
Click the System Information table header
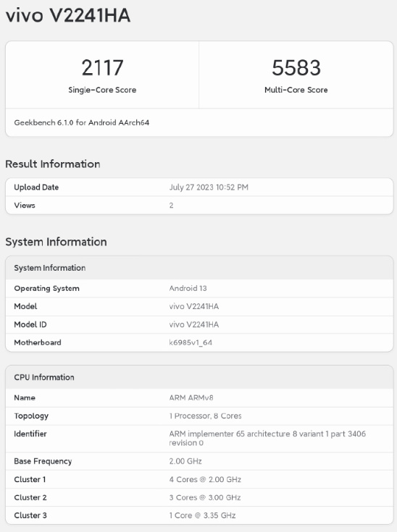(199, 268)
